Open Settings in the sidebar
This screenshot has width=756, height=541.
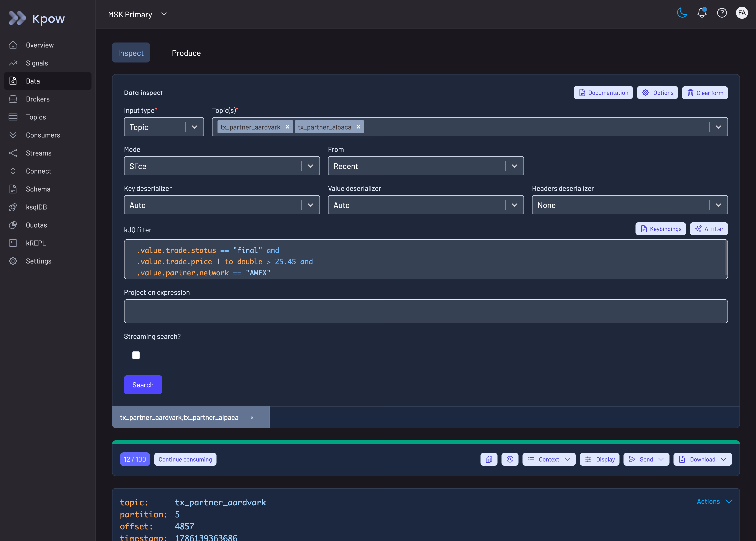pos(48,261)
